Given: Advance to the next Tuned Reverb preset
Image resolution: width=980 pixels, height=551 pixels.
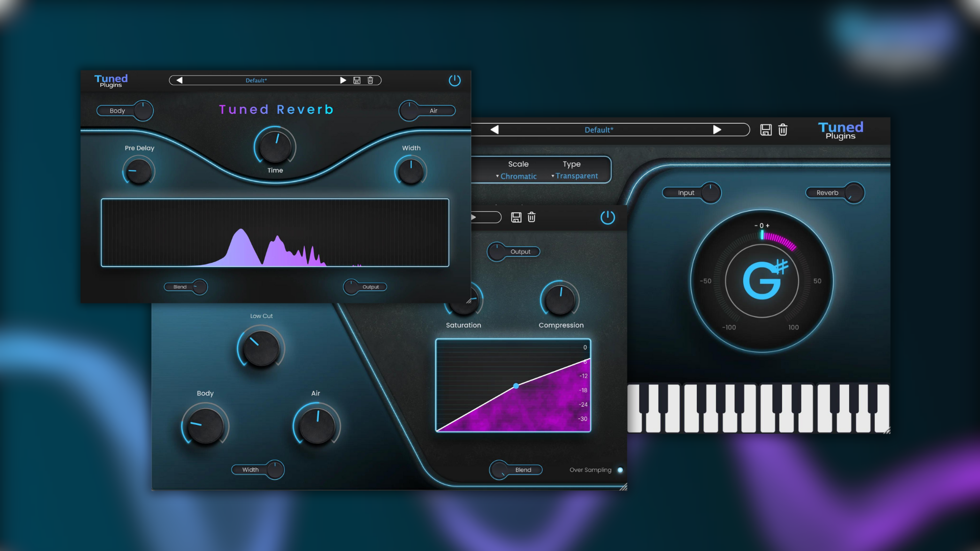Looking at the screenshot, I should point(343,80).
